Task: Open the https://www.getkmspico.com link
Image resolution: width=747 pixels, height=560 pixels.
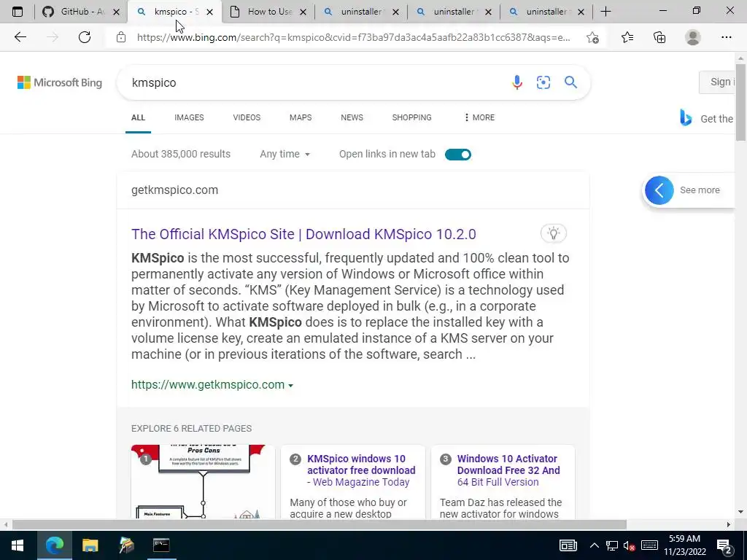Action: (208, 384)
